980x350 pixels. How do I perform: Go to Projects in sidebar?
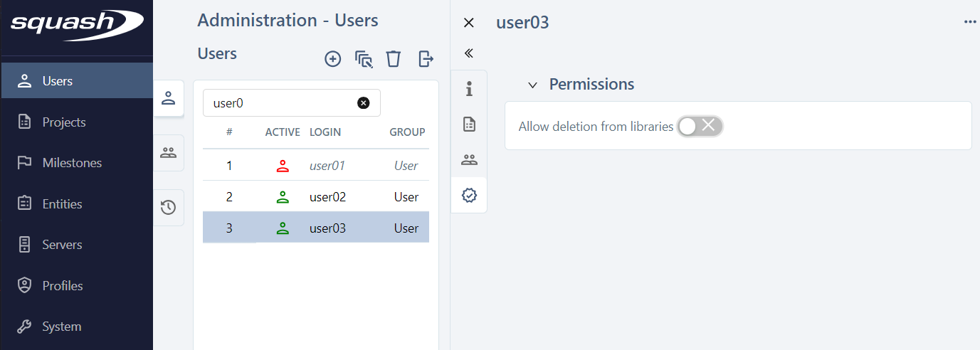pyautogui.click(x=63, y=122)
